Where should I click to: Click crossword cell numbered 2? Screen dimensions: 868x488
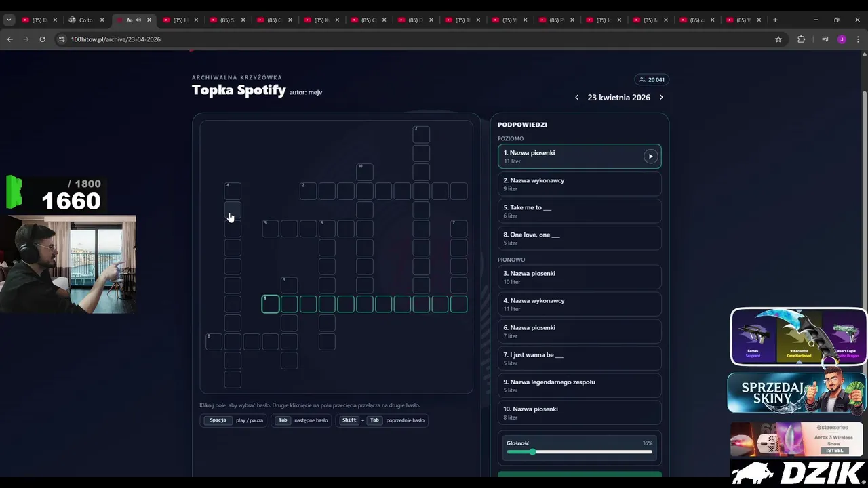308,190
